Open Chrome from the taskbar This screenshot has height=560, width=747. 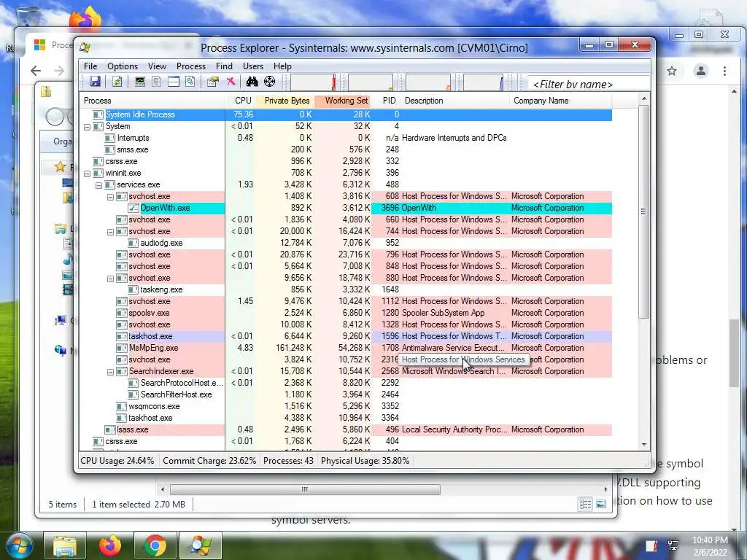[155, 545]
